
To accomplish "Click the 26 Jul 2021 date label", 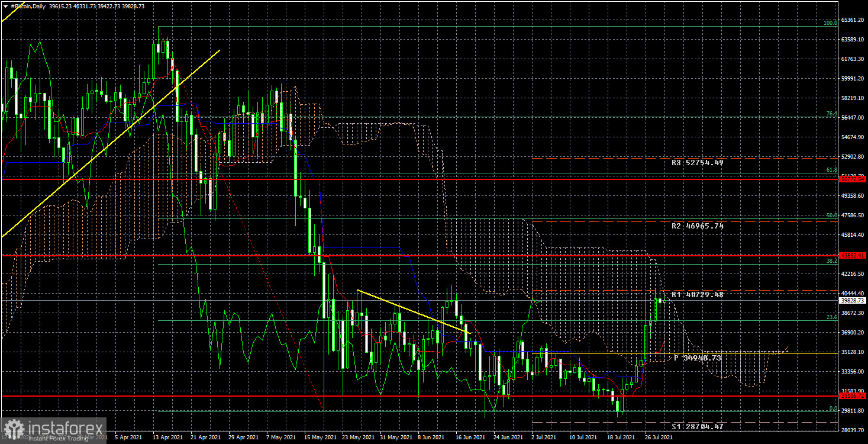I will [658, 437].
